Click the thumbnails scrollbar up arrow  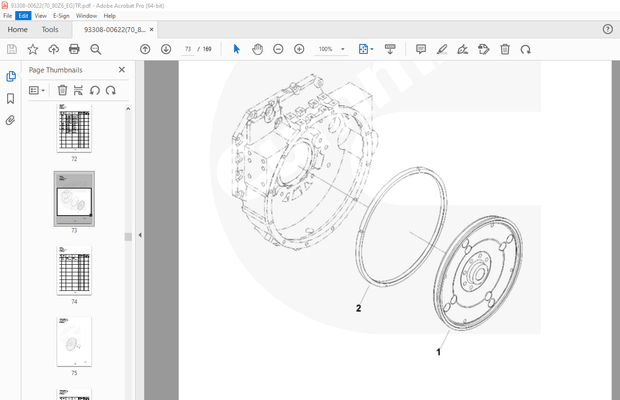[x=128, y=109]
